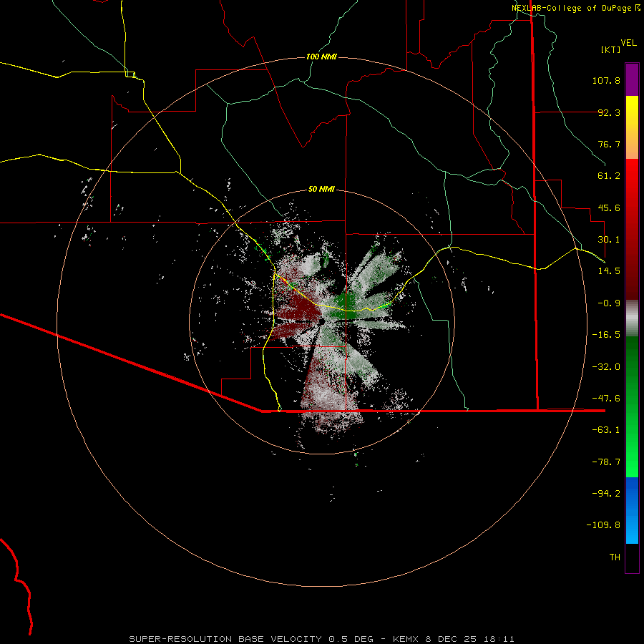The height and width of the screenshot is (644, 644).
Task: Click the -78.7 velocity scale value
Action: (x=606, y=462)
